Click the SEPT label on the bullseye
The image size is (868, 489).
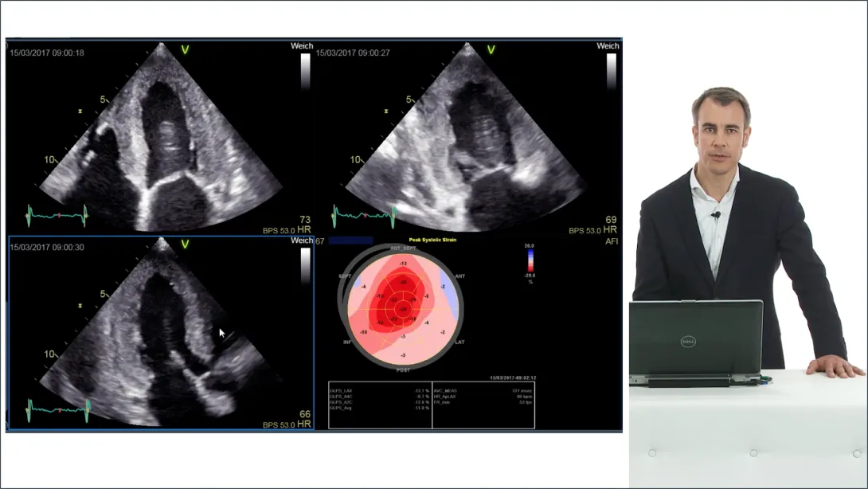[x=345, y=276]
